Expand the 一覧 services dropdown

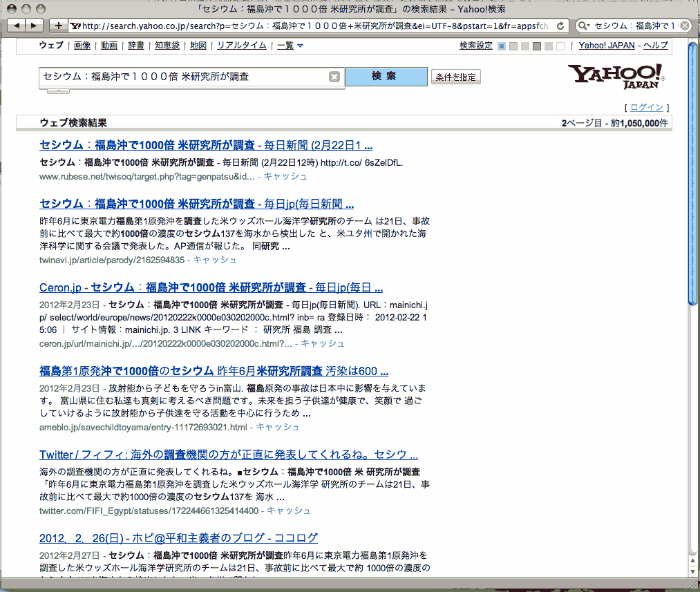(290, 46)
